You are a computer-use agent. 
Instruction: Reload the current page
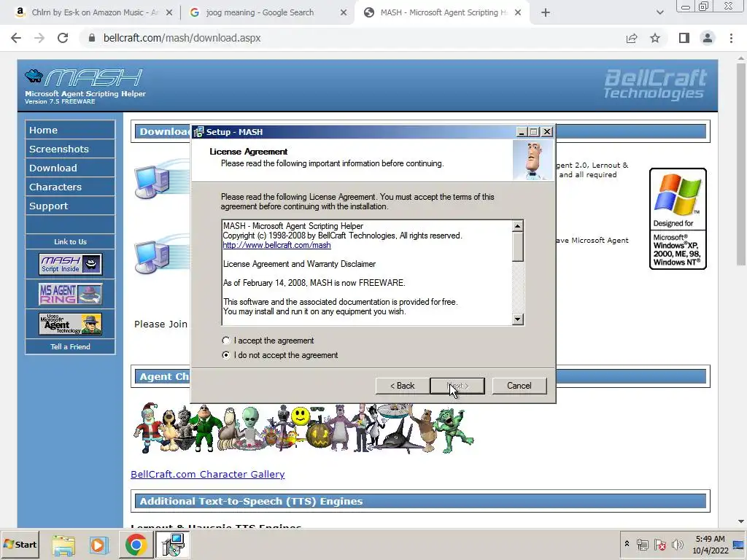63,38
